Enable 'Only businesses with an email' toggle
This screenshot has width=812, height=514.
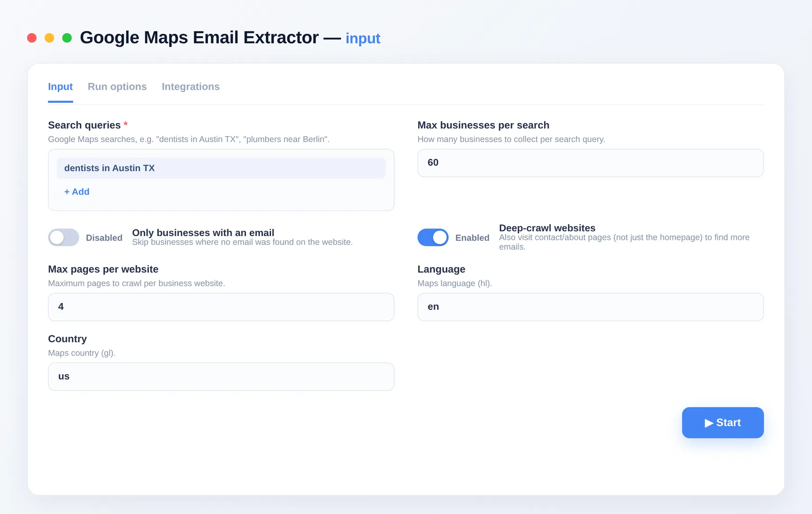point(64,238)
